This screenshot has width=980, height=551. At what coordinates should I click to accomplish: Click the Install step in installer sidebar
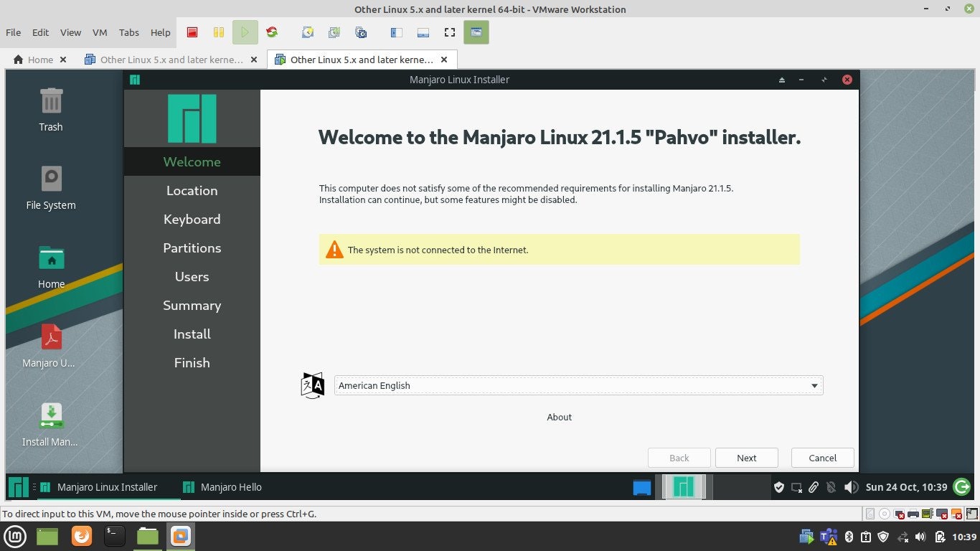point(192,334)
